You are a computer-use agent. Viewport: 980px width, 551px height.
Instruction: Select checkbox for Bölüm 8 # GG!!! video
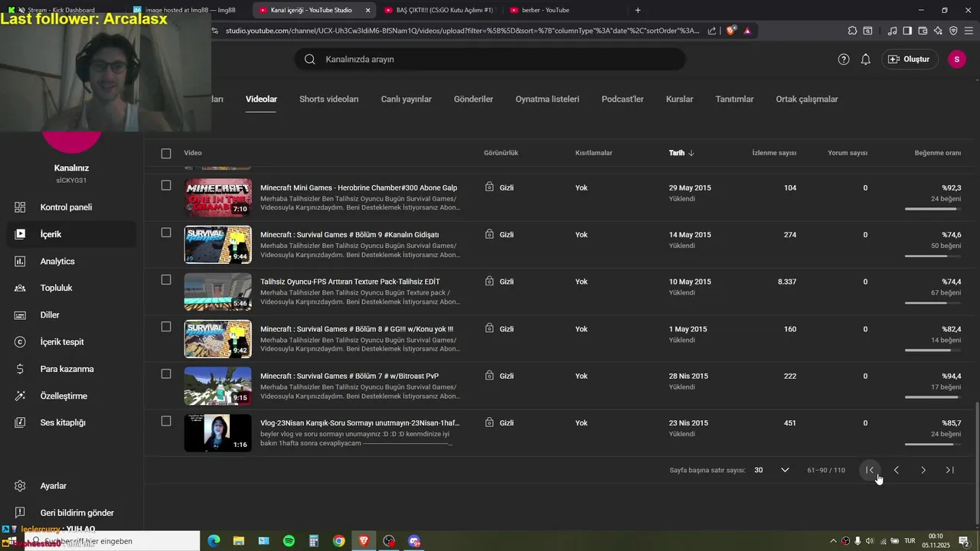(x=166, y=327)
